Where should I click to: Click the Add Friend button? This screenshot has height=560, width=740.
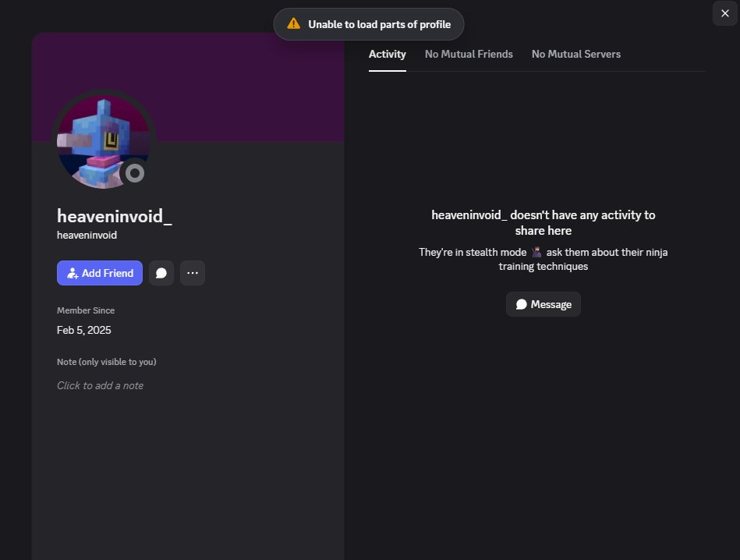[x=100, y=273]
